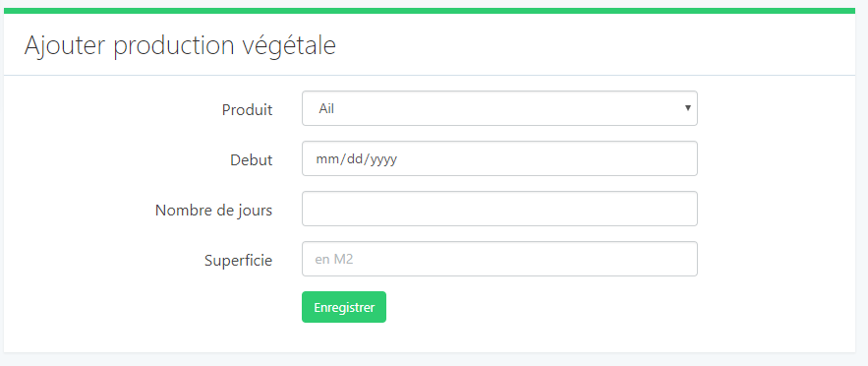This screenshot has width=868, height=366.
Task: Focus the Superficie field with en M2 placeholder
Action: click(x=499, y=259)
